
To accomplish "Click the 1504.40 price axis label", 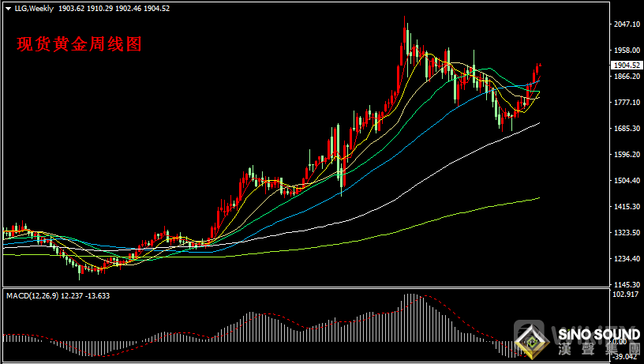I will click(x=626, y=181).
